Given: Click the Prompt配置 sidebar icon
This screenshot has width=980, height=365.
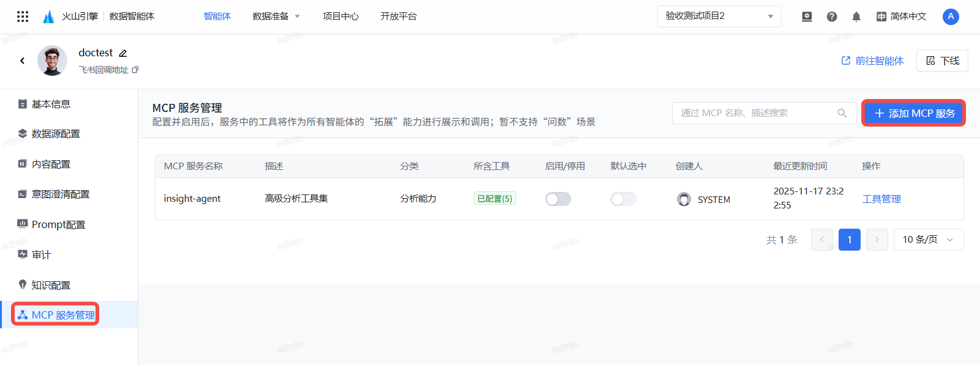Looking at the screenshot, I should (x=23, y=224).
